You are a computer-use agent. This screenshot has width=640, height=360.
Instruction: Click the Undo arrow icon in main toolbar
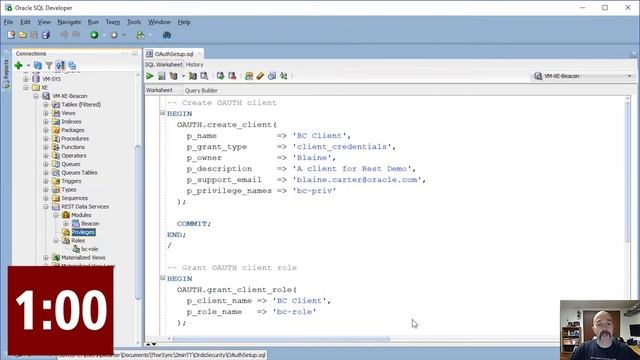point(64,35)
